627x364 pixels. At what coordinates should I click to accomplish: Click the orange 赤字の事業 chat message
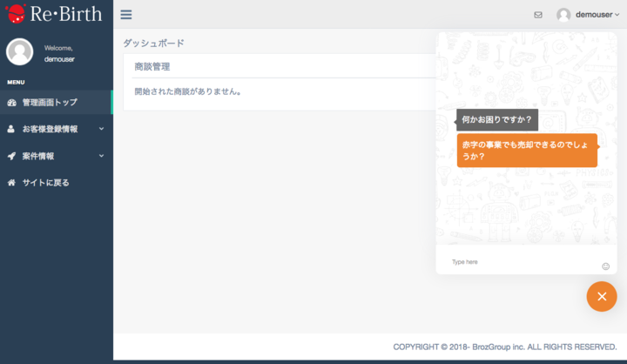[x=527, y=151]
